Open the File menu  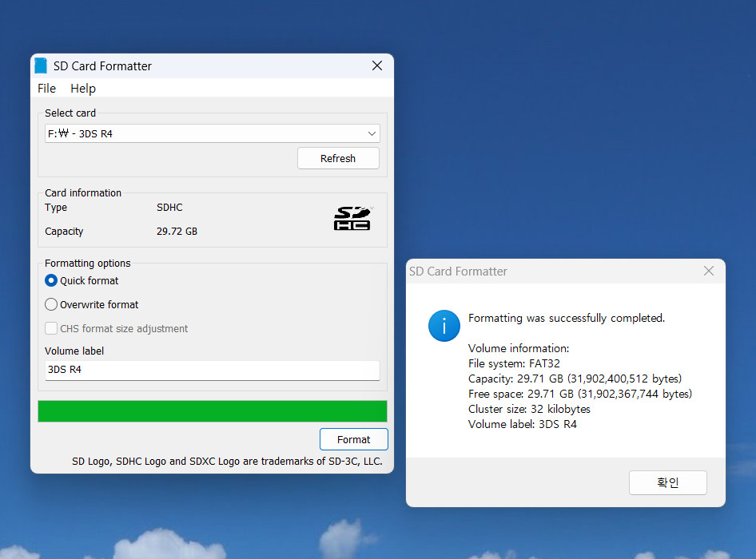click(x=47, y=88)
